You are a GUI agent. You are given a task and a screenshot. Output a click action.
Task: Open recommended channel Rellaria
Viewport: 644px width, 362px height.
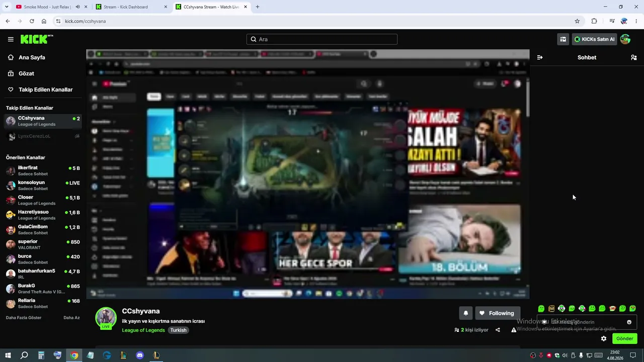click(x=43, y=304)
